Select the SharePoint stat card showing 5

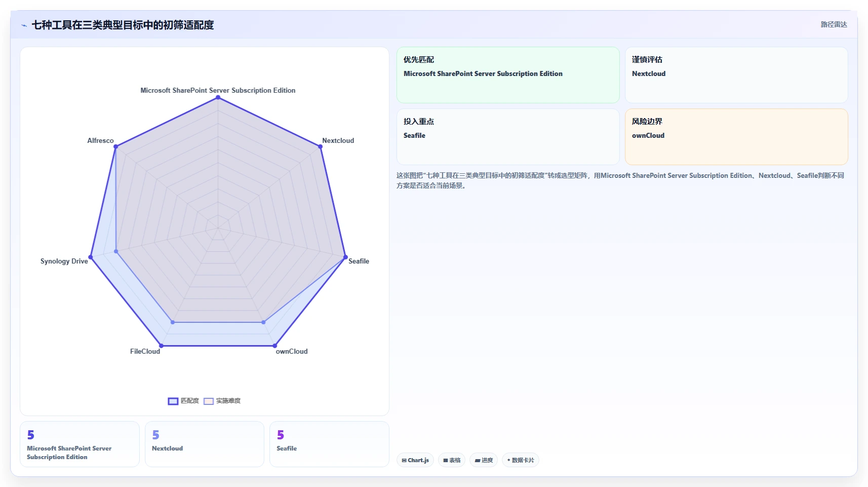(80, 444)
